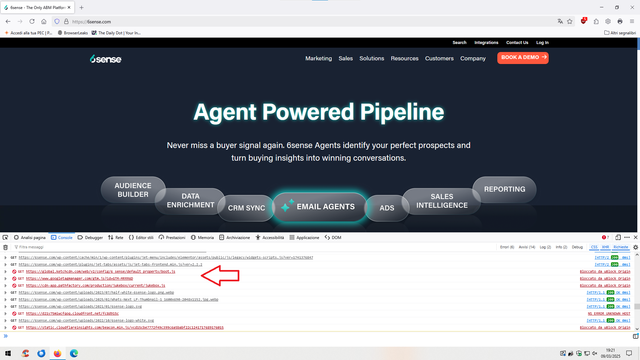Click the browser forward arrow

[20, 22]
